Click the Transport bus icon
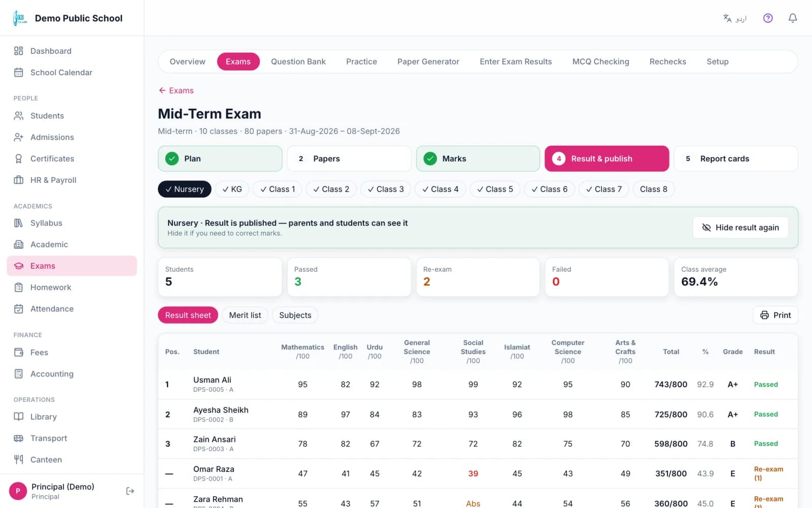 19,438
